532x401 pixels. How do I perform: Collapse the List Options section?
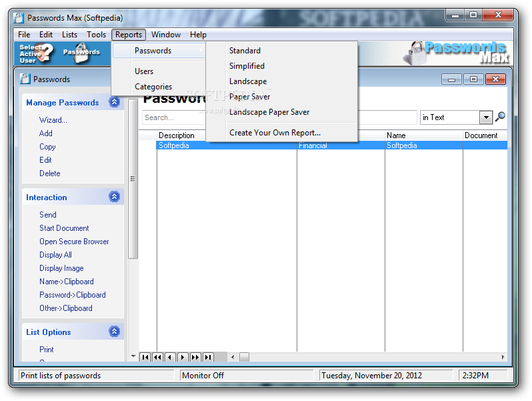click(x=115, y=332)
